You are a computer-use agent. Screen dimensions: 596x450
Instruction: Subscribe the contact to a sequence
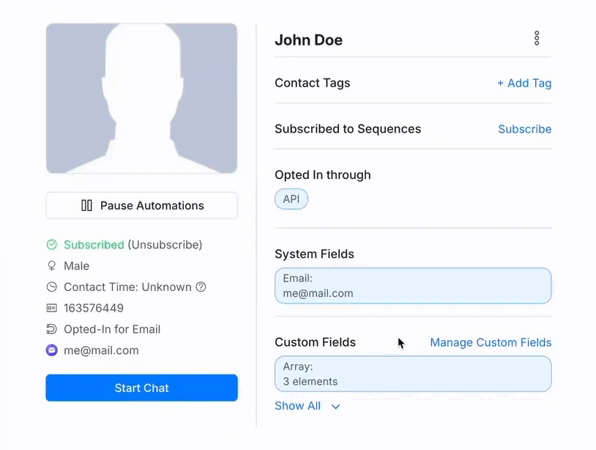[525, 129]
